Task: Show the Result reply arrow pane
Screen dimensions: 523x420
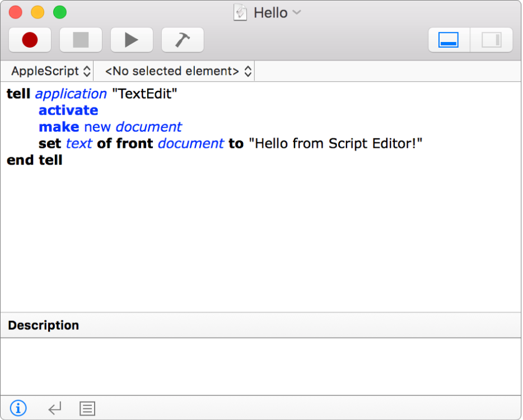Action: [x=54, y=409]
